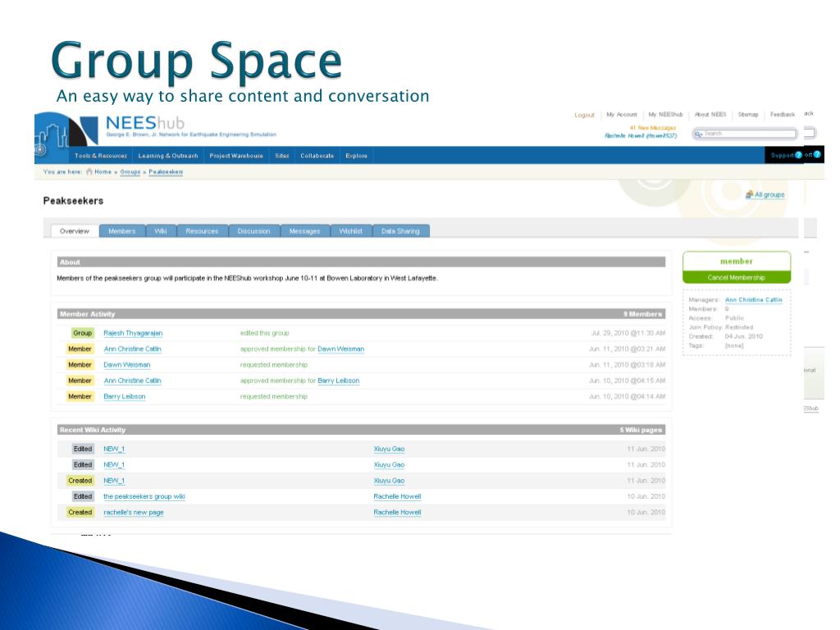Switch to the Resources tab

click(x=202, y=231)
